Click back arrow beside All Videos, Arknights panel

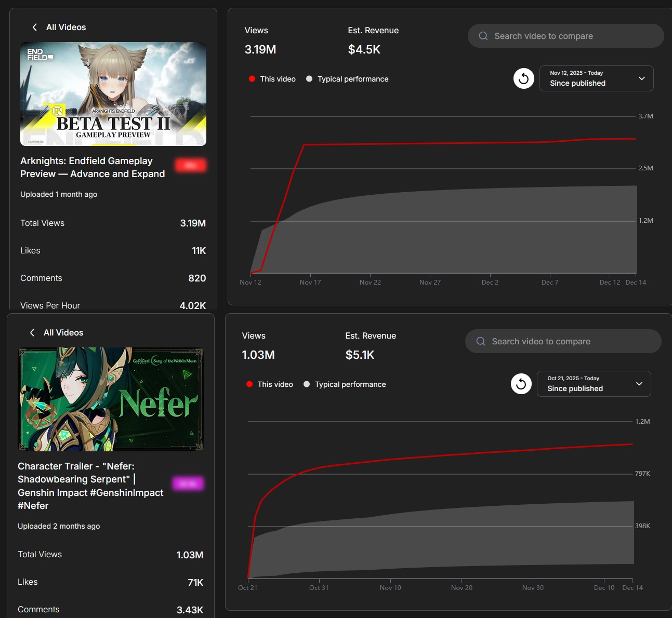click(x=35, y=27)
